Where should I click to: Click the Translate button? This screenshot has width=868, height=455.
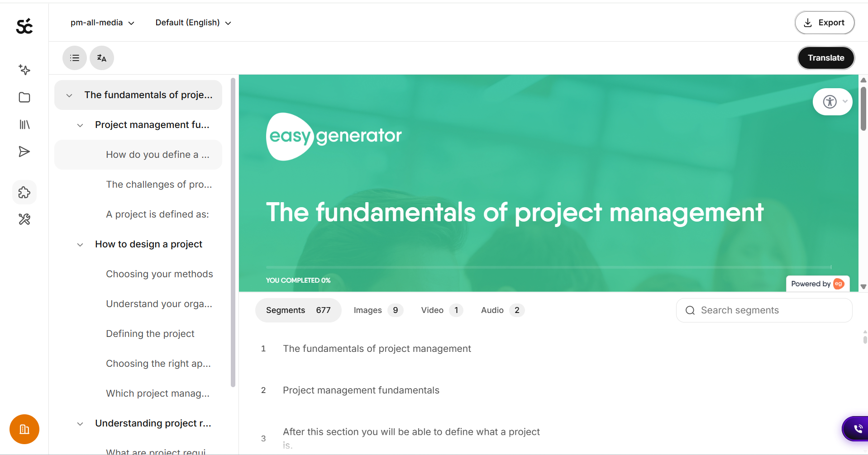tap(826, 58)
